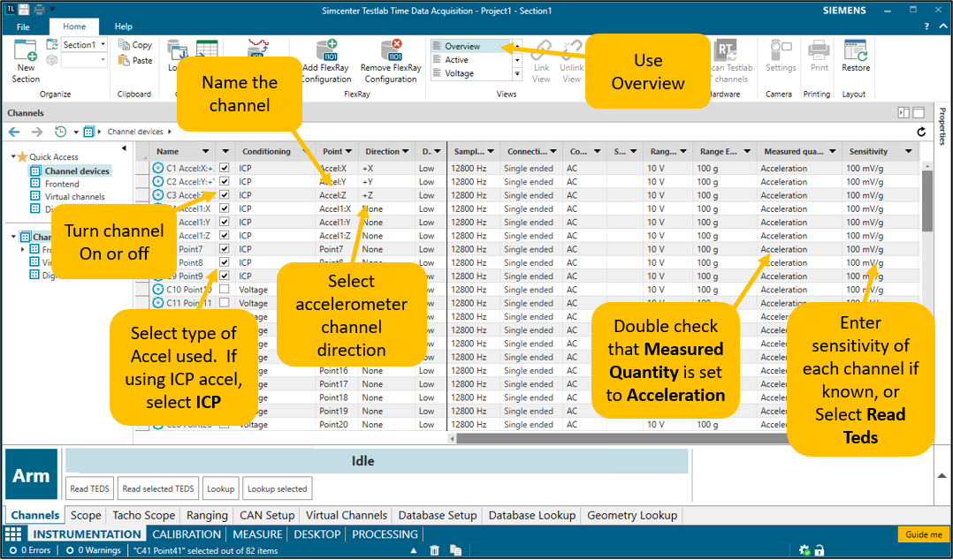Open the Name column filter dropdown
Image resolution: width=953 pixels, height=560 pixels.
coord(205,152)
